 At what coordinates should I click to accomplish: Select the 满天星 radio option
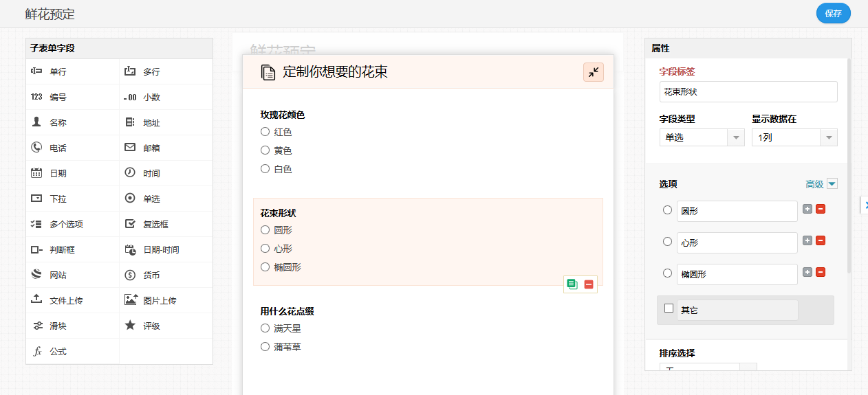[x=265, y=328]
